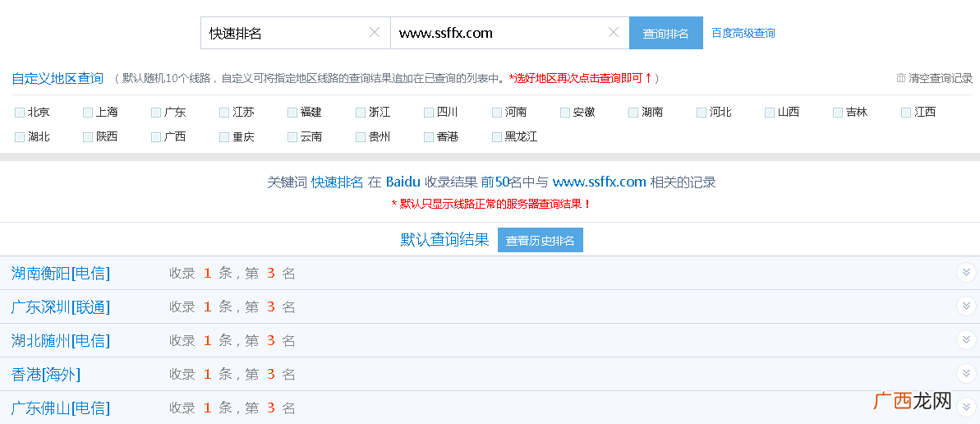This screenshot has width=980, height=424.
Task: Click the 自定义地区查询 heading link
Action: coord(58,78)
